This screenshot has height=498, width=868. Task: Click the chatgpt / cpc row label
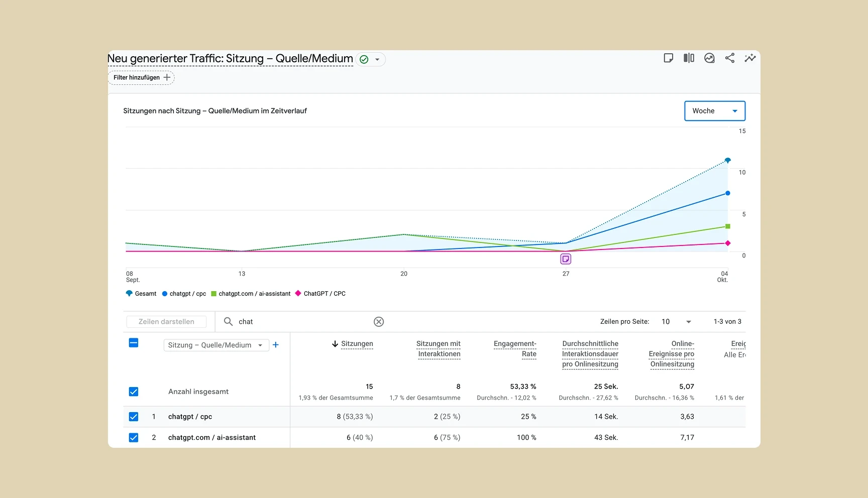[190, 417]
